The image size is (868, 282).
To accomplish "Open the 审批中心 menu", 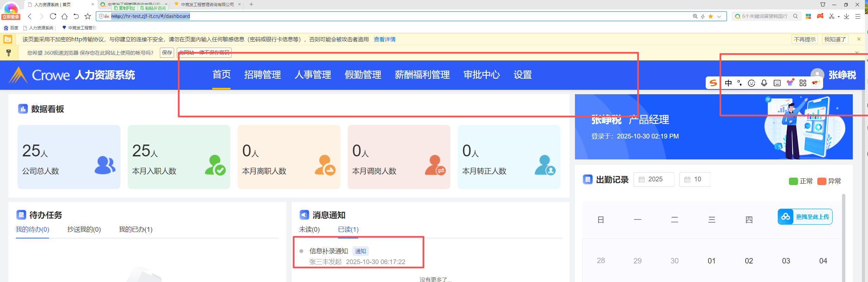I will click(x=482, y=75).
